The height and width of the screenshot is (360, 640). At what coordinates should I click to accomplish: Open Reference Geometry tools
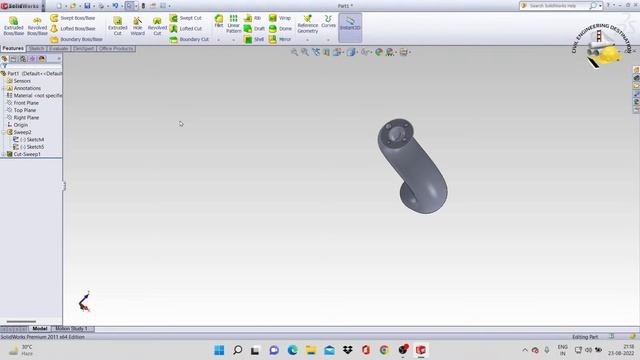coord(308,24)
